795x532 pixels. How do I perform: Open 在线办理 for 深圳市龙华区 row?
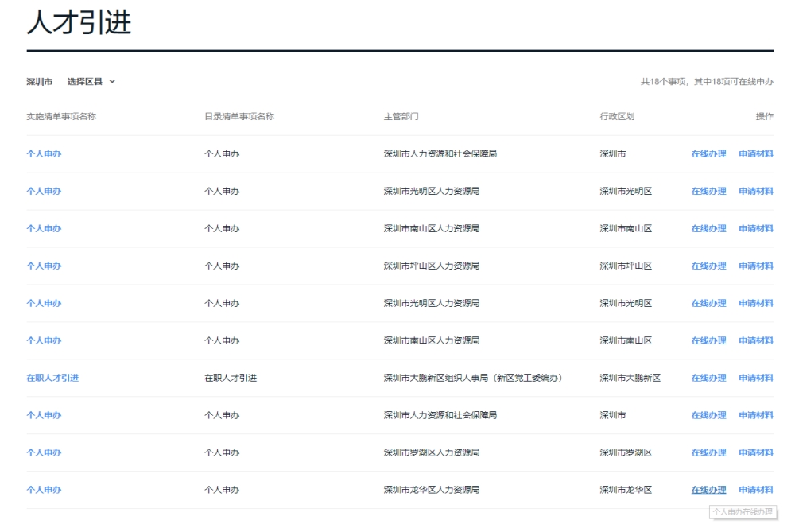708,490
